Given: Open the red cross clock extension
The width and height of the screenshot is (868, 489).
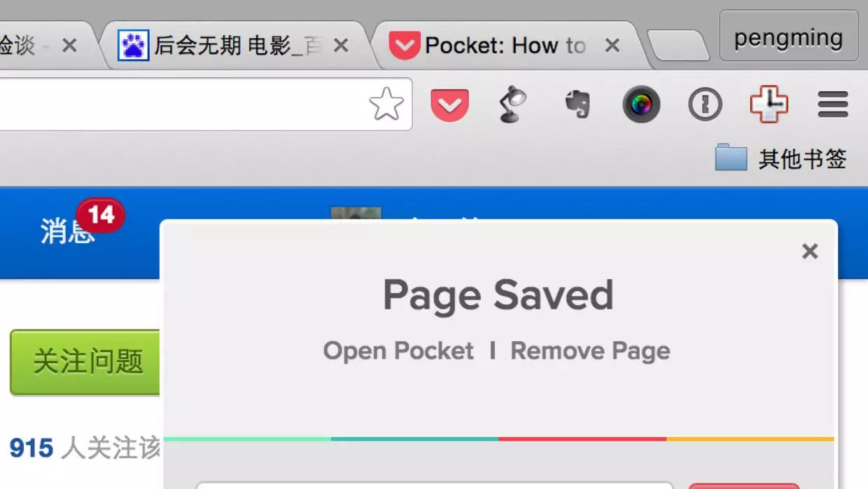Looking at the screenshot, I should click(769, 104).
